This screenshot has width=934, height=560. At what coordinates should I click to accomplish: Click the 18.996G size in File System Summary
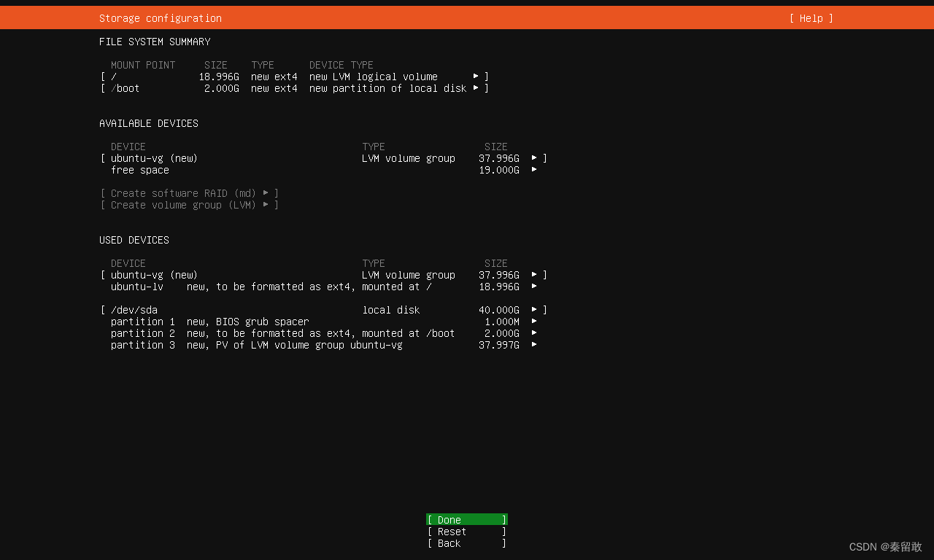219,77
